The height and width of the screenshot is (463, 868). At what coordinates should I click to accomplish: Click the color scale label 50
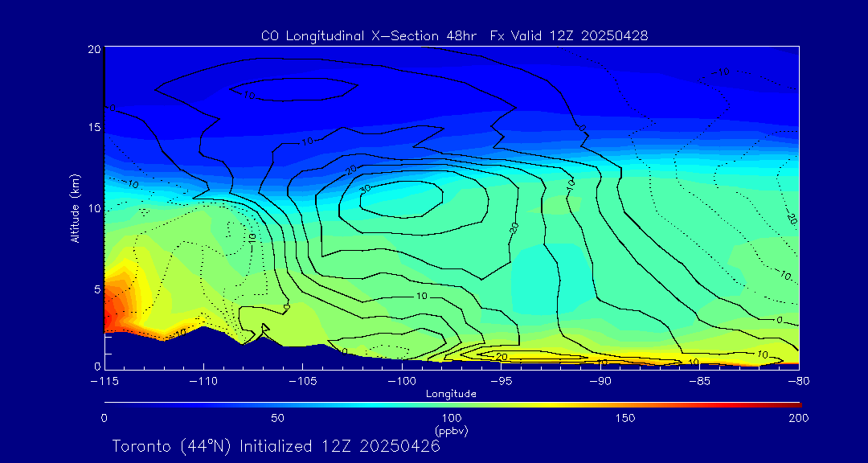(278, 418)
